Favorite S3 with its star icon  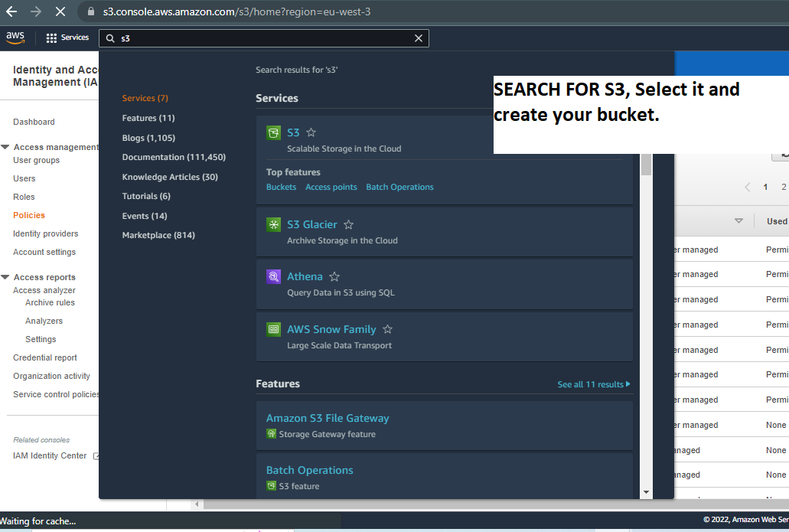point(311,132)
